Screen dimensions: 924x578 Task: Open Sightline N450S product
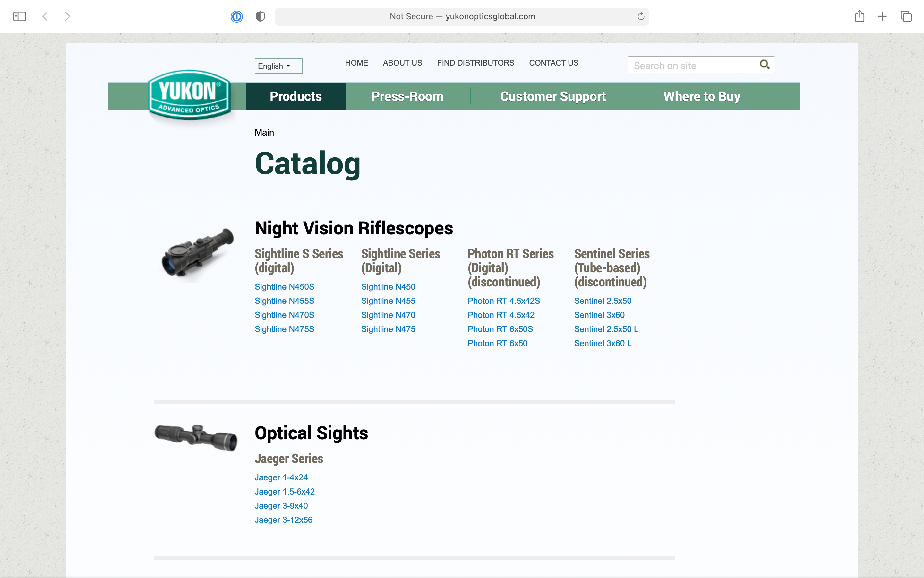click(x=285, y=287)
